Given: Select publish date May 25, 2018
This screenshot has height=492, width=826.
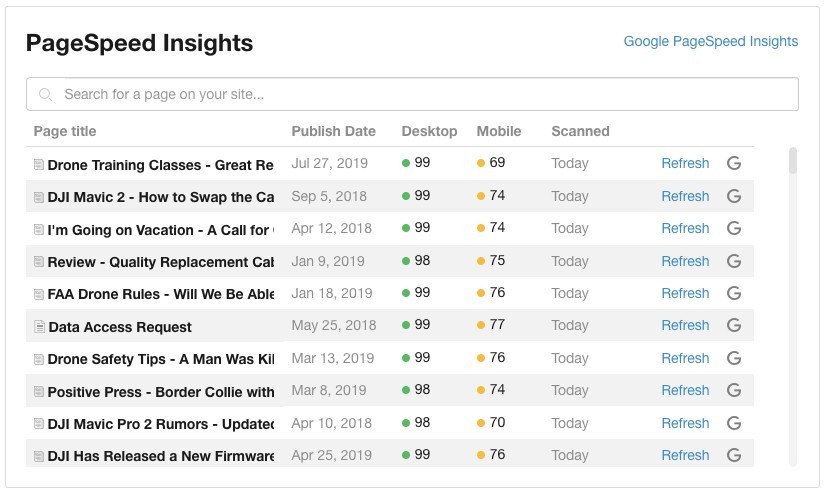Looking at the screenshot, I should coord(334,326).
